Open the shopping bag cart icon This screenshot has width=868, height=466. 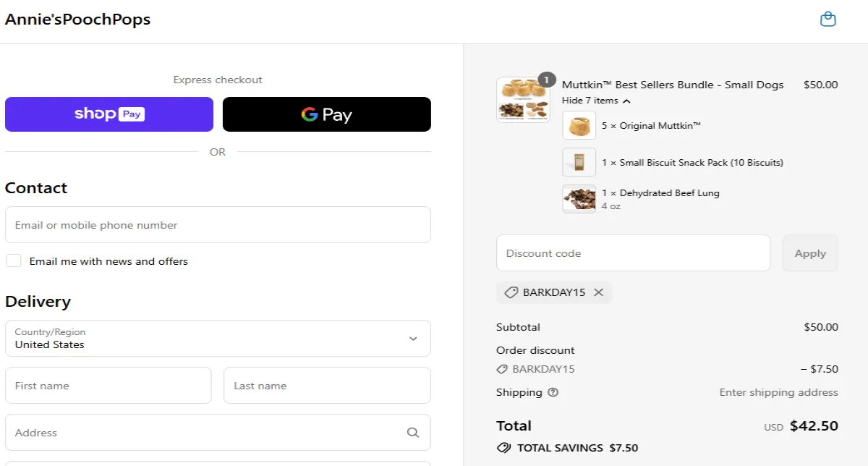click(x=827, y=20)
